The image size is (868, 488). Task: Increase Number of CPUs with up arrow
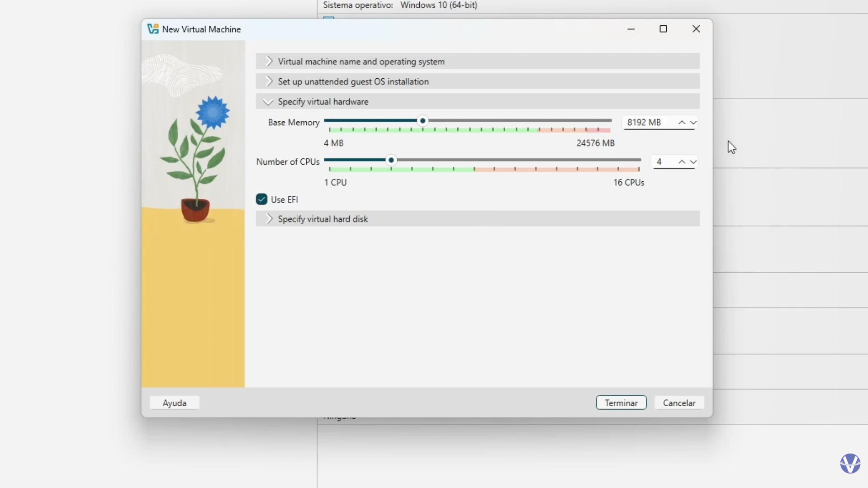tap(681, 162)
